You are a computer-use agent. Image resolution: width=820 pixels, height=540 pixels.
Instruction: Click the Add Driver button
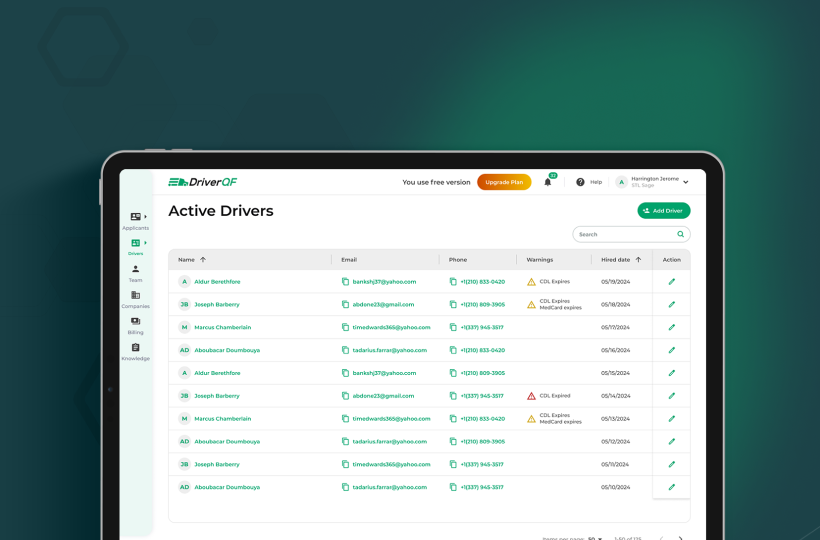663,211
